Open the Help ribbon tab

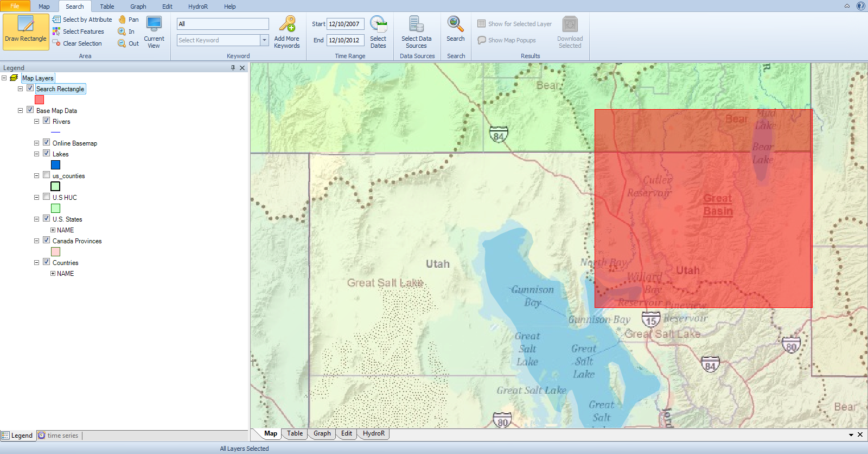tap(230, 7)
